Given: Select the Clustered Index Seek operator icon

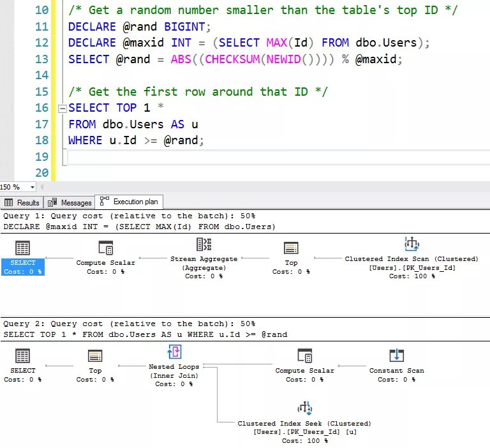Looking at the screenshot, I should [305, 408].
